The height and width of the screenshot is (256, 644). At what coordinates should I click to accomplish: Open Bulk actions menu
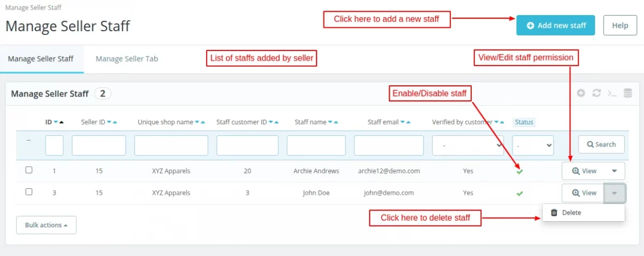coord(46,225)
